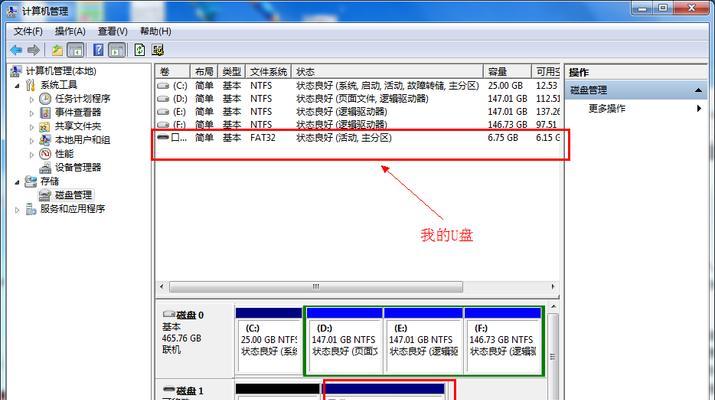
Task: Sort by the 文件系统 column header
Action: (269, 72)
